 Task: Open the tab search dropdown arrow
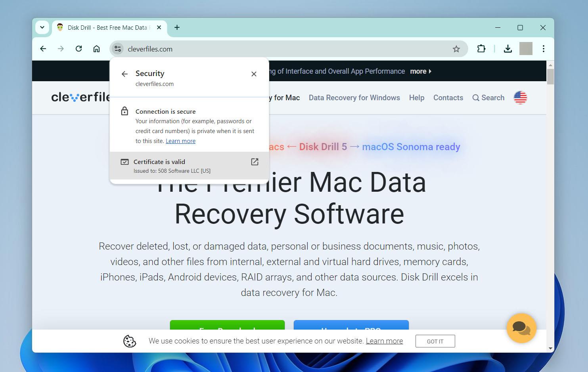coord(42,27)
